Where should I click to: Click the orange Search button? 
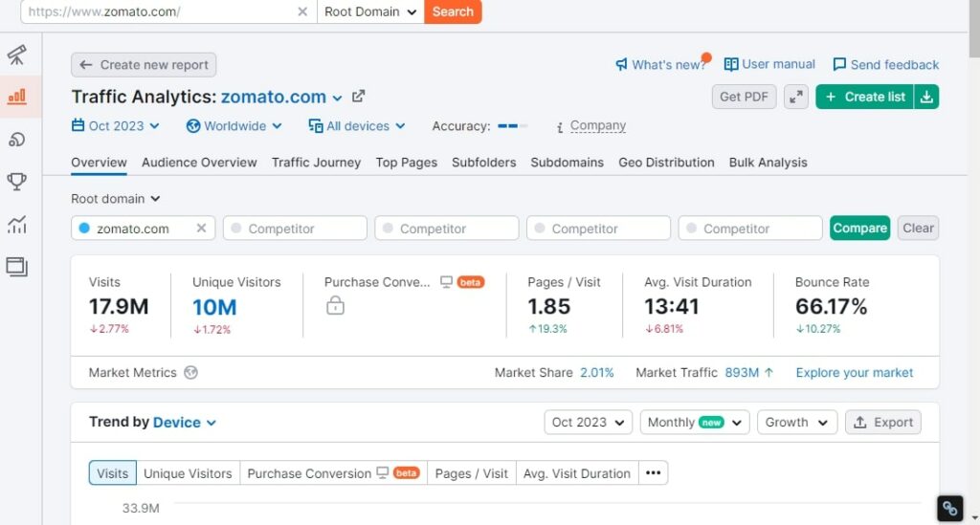(x=453, y=11)
